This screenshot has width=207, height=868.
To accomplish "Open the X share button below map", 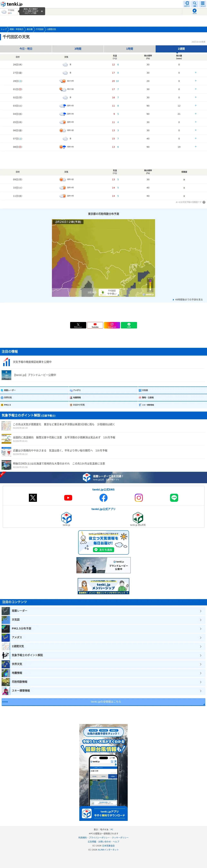I will click(78, 325).
